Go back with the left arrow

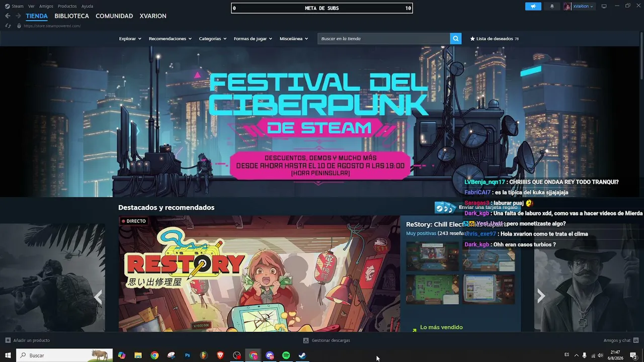click(8, 16)
